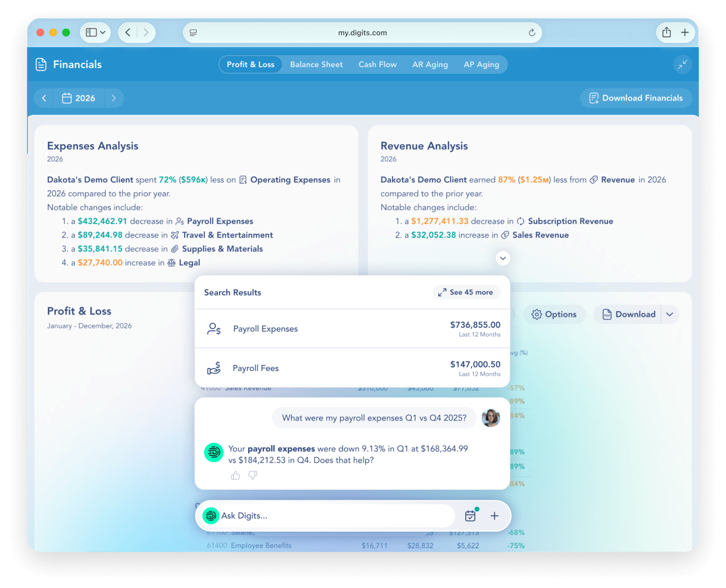Collapse view with the minimize arrows icon

[x=682, y=65]
